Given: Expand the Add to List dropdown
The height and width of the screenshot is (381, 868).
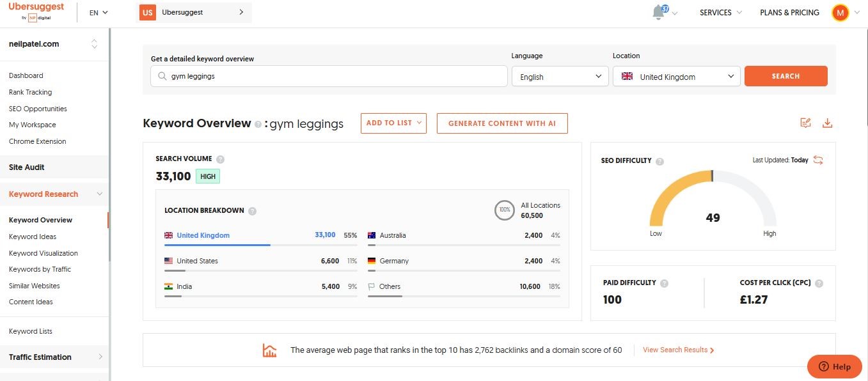Looking at the screenshot, I should (x=393, y=123).
